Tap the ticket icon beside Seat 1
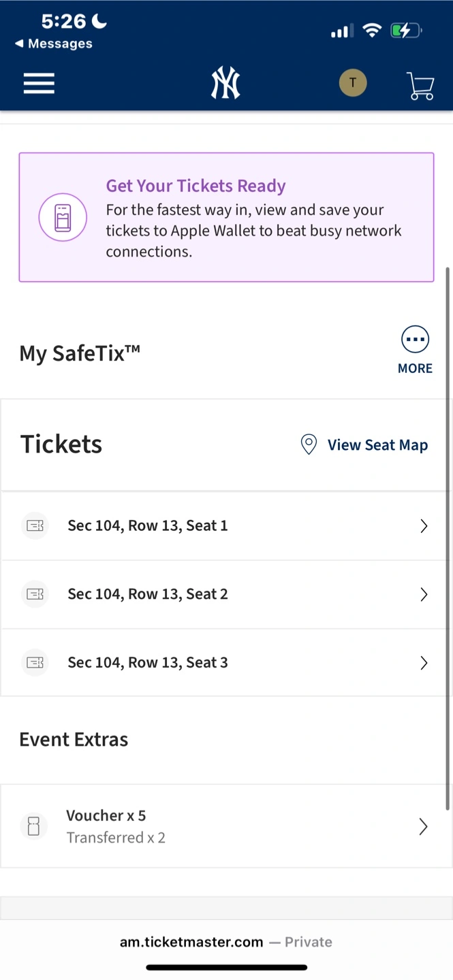 pos(35,526)
